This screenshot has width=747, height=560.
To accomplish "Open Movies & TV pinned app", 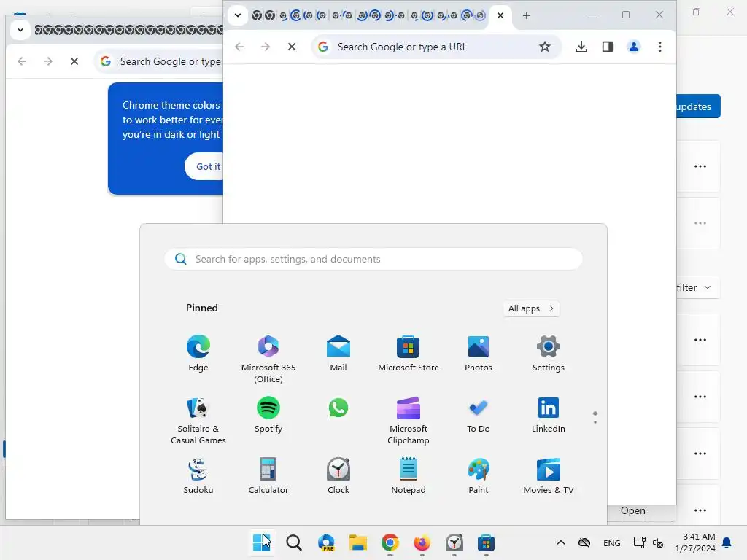I will (549, 475).
